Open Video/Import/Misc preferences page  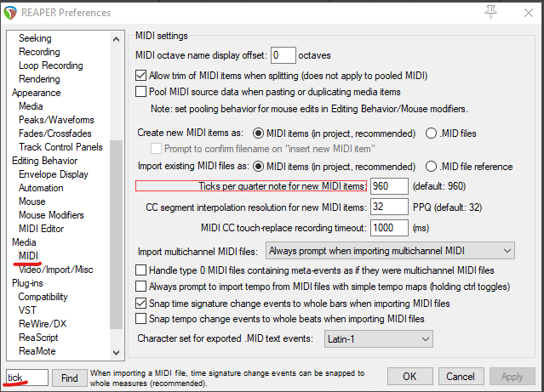pos(56,270)
